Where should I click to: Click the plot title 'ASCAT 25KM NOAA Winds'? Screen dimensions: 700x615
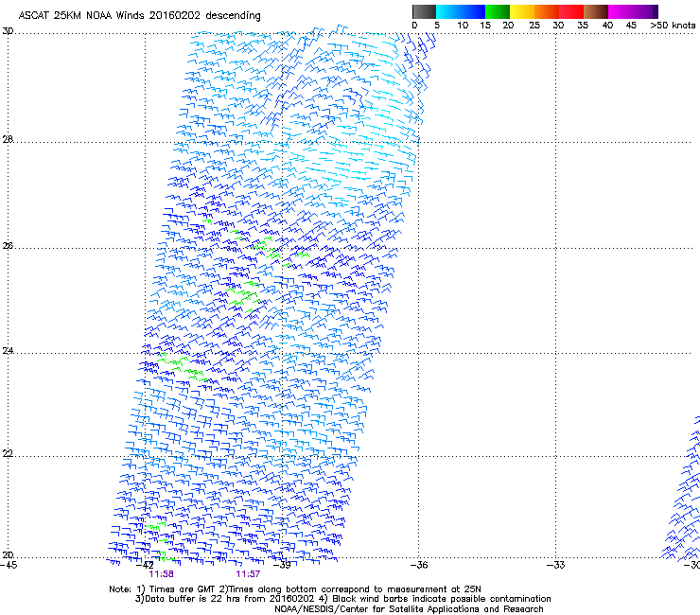coord(81,15)
